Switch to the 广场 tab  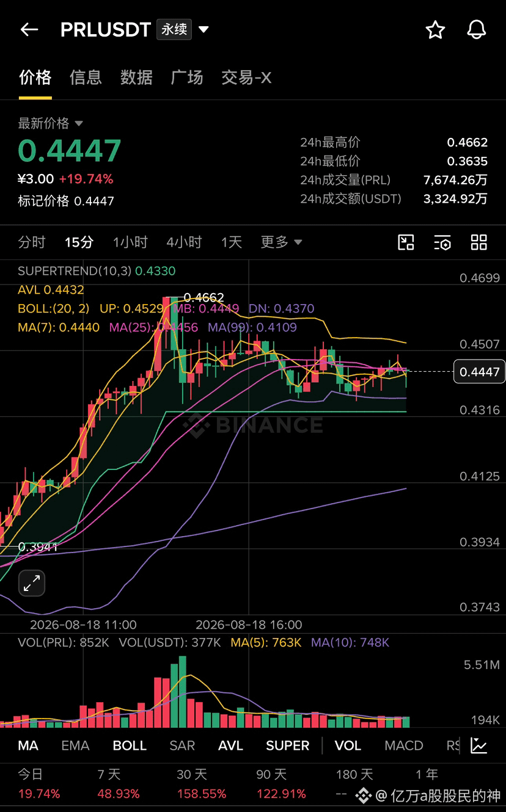[x=187, y=78]
